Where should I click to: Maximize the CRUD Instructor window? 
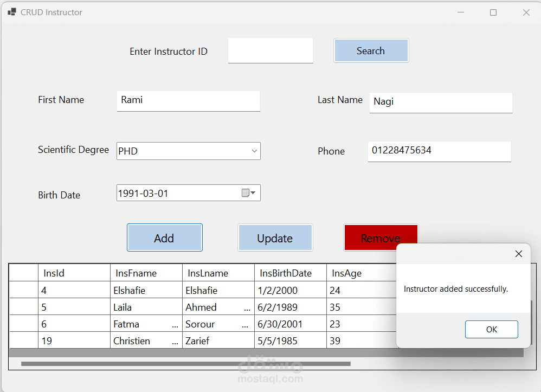click(493, 12)
